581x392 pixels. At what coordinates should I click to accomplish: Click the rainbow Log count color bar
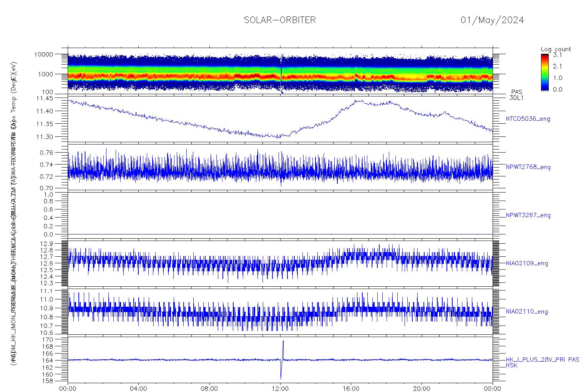pos(544,72)
